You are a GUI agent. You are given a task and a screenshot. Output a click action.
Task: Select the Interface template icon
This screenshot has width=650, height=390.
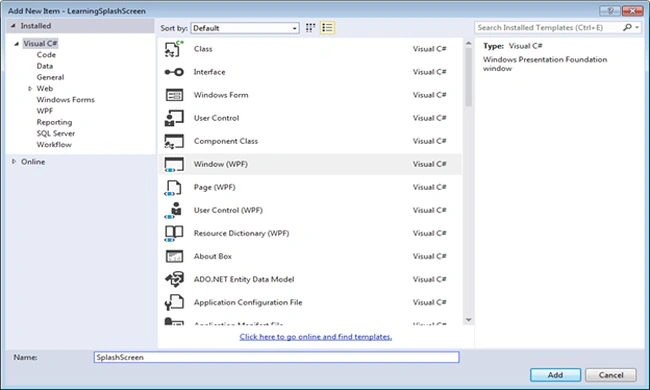pyautogui.click(x=174, y=72)
